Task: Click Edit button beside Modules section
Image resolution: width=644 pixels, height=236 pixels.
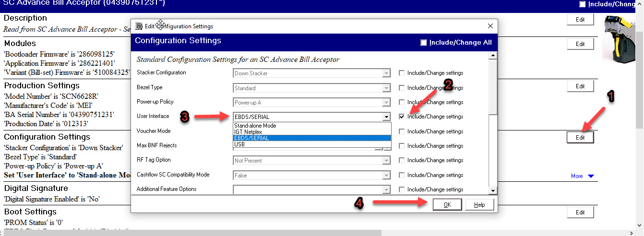Action: 580,44
